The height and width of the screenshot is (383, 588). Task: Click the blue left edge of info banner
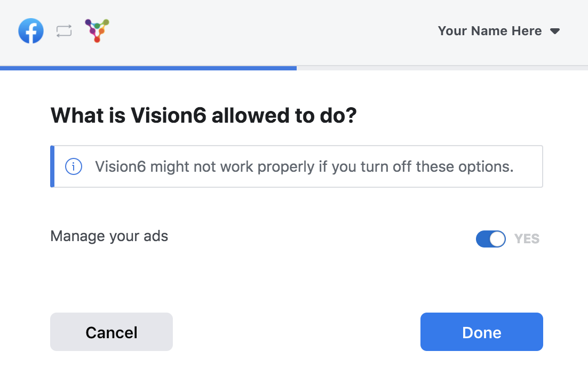(x=52, y=166)
